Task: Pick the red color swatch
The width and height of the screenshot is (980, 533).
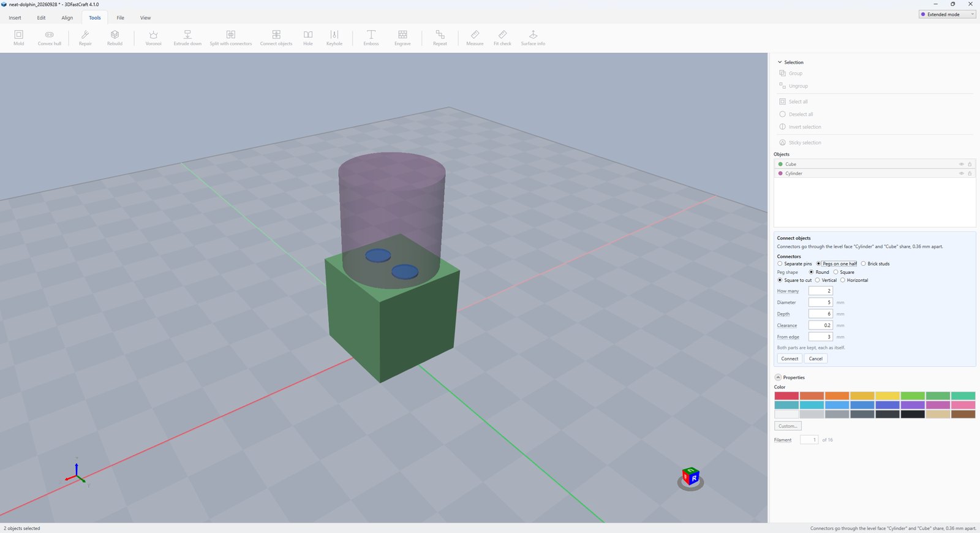Action: (786, 396)
